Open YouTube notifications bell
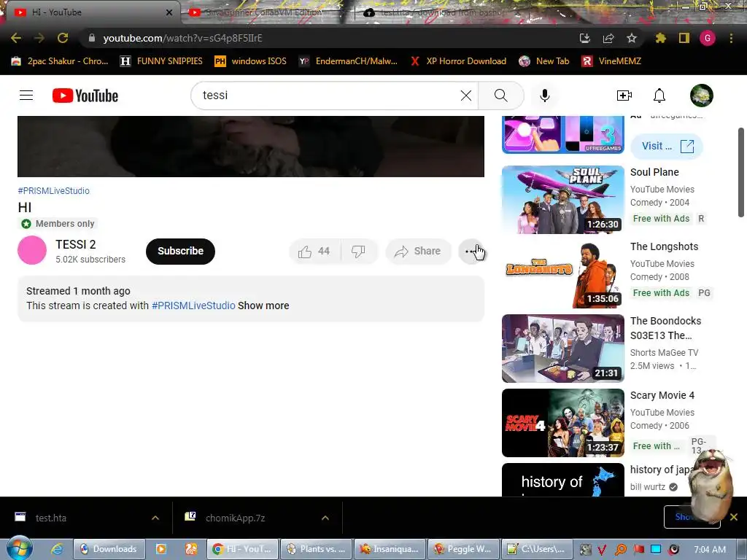 pyautogui.click(x=659, y=96)
